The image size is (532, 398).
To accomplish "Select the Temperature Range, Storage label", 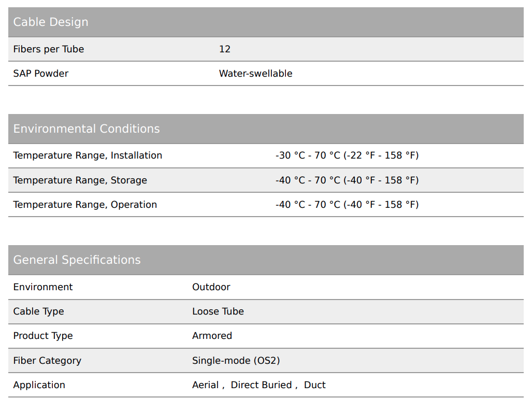I will pos(80,180).
